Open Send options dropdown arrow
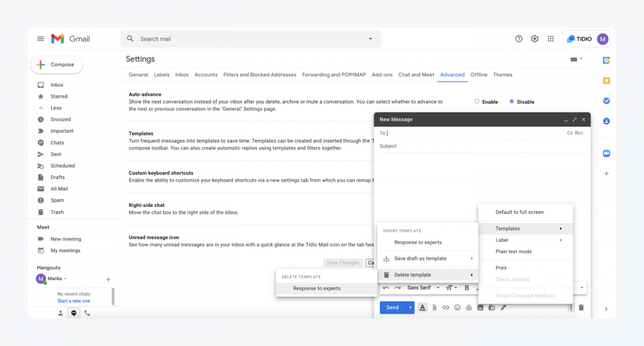 pyautogui.click(x=410, y=307)
